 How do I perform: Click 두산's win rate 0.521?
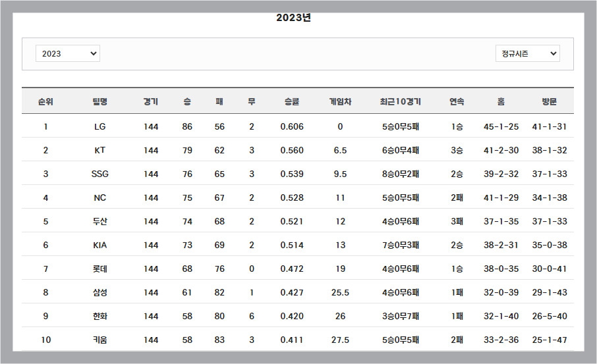point(292,221)
